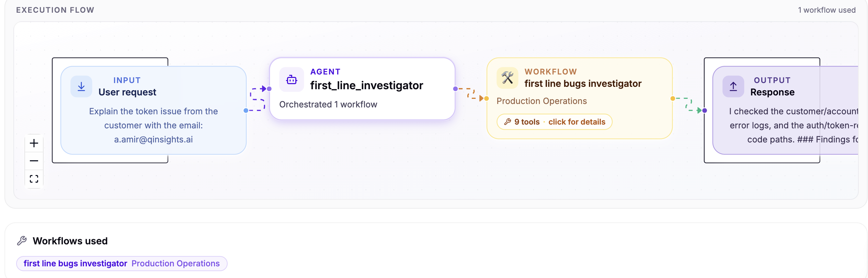Viewport: 868px width, 278px height.
Task: Click the OUTPUT label on purple node
Action: click(x=772, y=80)
